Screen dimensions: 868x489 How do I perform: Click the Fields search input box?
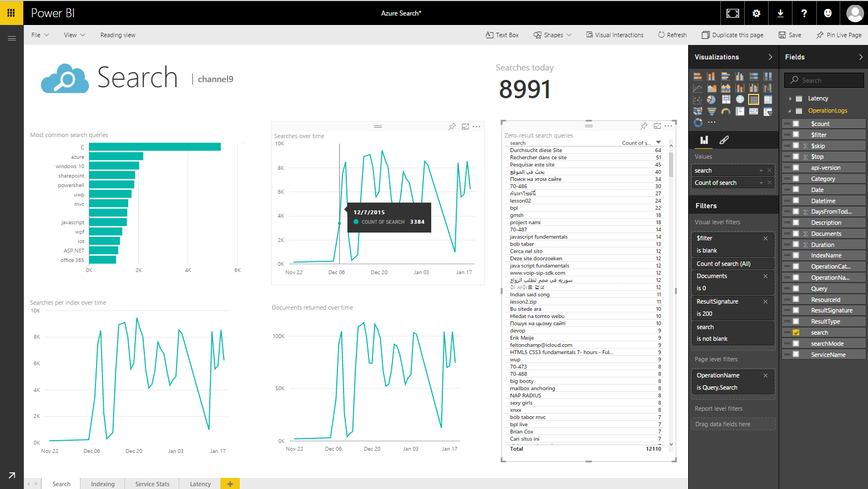[824, 80]
